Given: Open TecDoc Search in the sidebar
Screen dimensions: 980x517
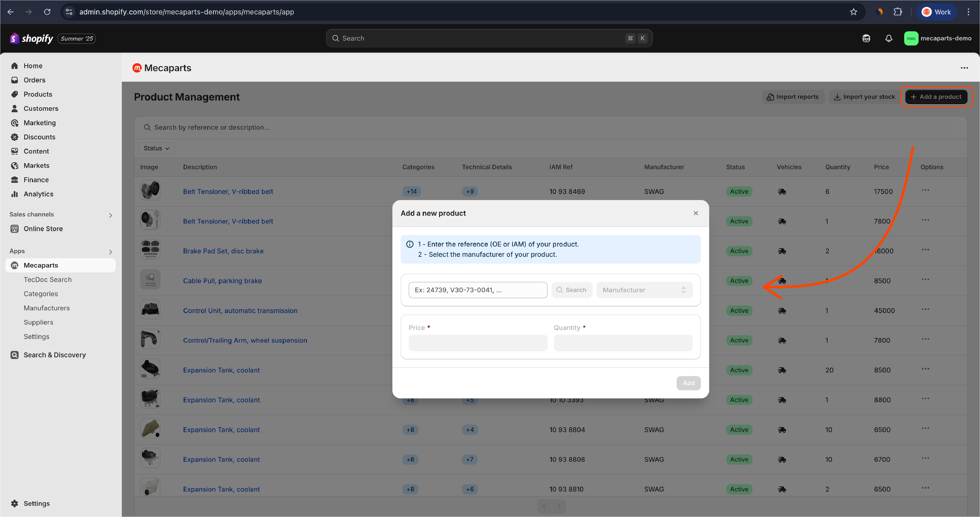Looking at the screenshot, I should pos(47,280).
